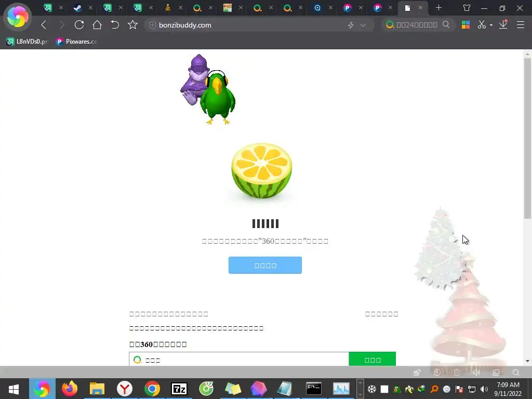This screenshot has height=399, width=532.
Task: Open the Pixwares bookmark
Action: [77, 42]
